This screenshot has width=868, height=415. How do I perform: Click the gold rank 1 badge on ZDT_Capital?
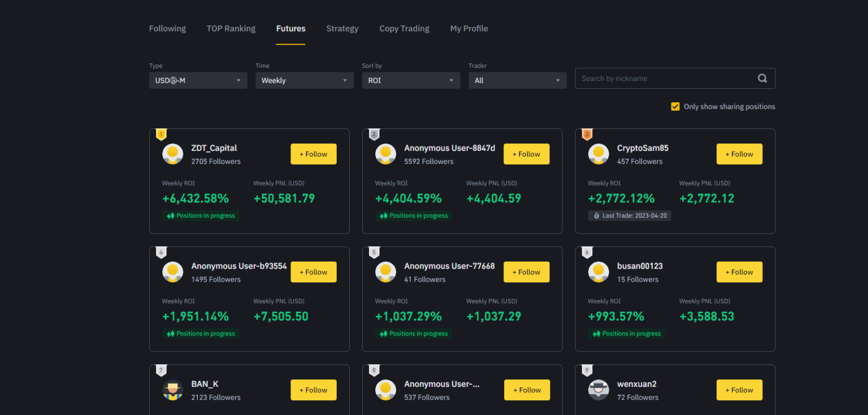click(161, 135)
